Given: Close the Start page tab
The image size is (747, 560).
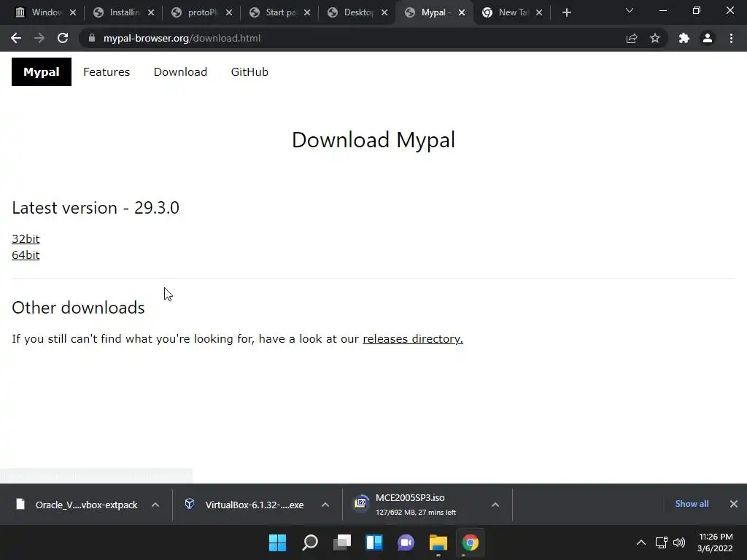Looking at the screenshot, I should (307, 13).
